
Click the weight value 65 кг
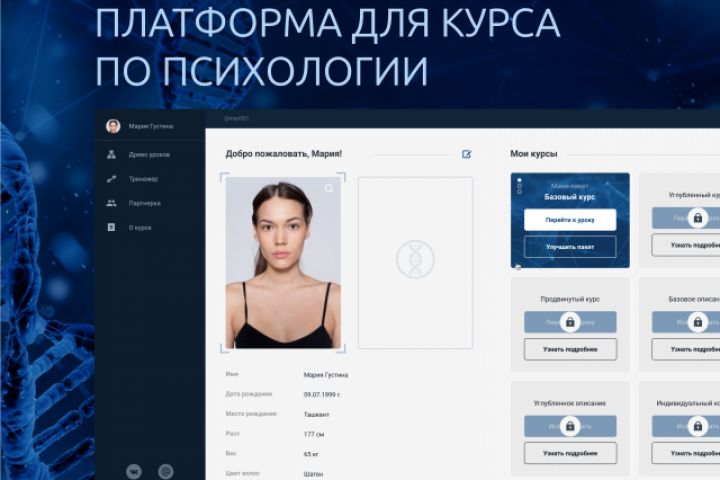point(311,454)
